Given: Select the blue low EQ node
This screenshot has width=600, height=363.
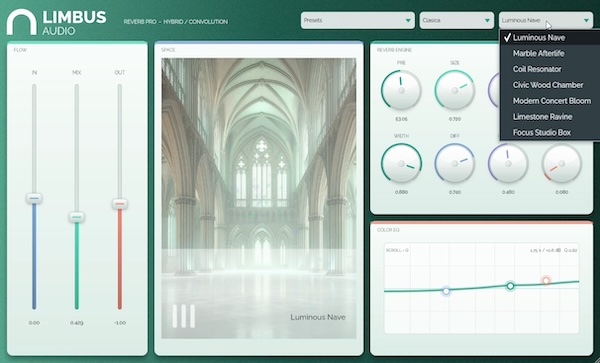Looking at the screenshot, I should 446,291.
